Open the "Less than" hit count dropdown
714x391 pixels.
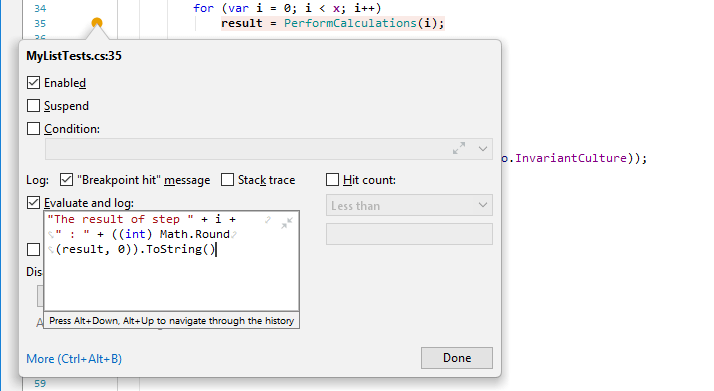click(x=409, y=205)
